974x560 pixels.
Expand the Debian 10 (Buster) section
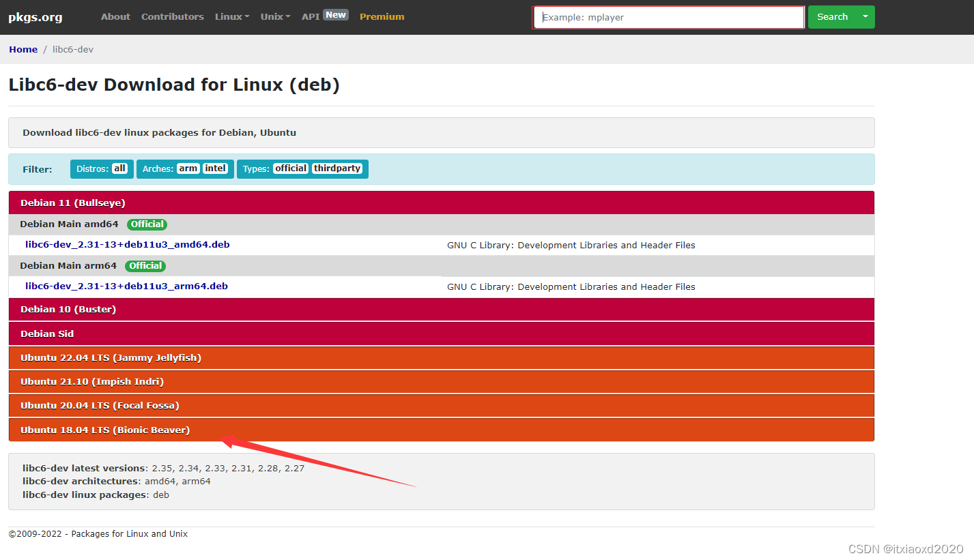coord(442,309)
